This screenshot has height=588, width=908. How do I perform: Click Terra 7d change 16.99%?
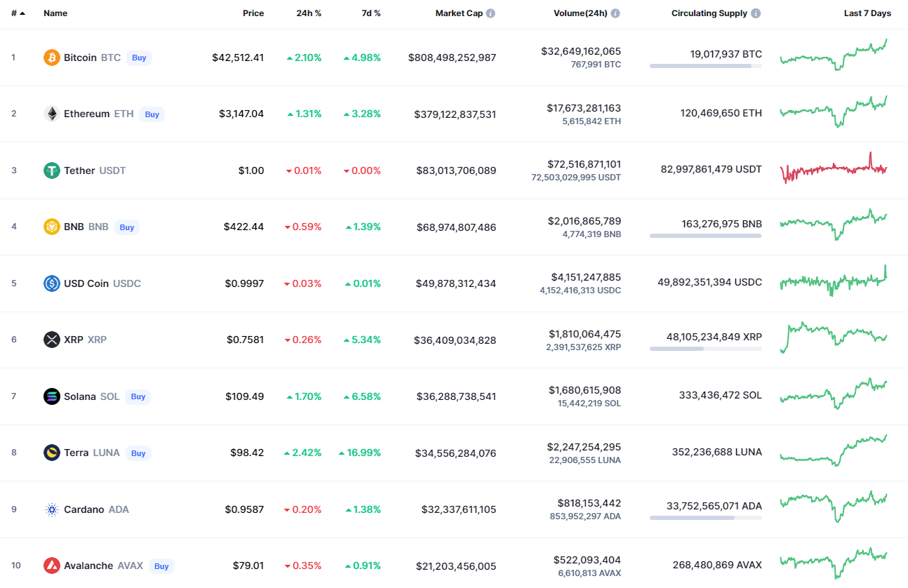pos(359,453)
